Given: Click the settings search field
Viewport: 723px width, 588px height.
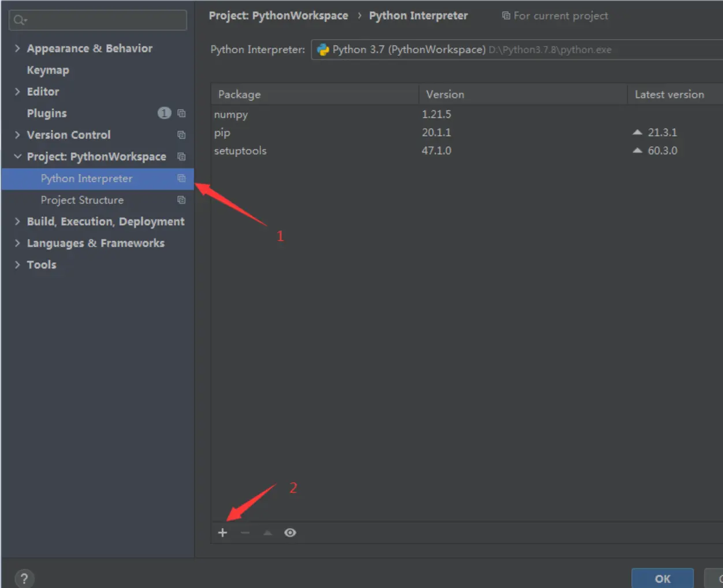Looking at the screenshot, I should tap(98, 20).
